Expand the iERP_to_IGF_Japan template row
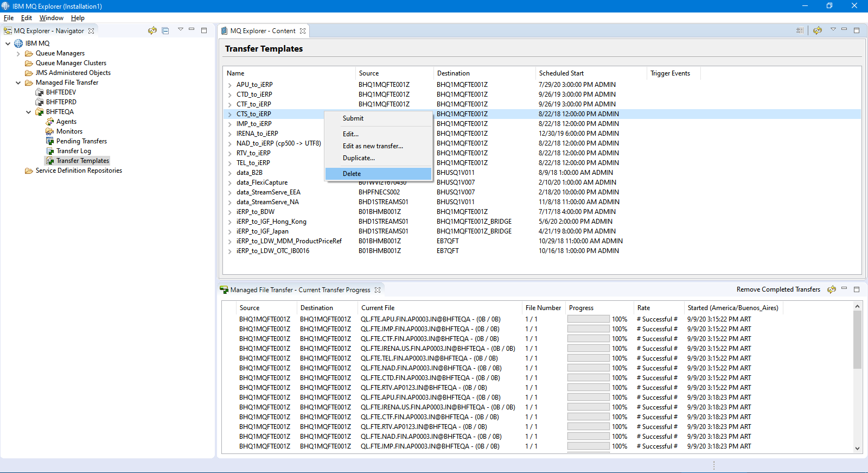 tap(230, 231)
